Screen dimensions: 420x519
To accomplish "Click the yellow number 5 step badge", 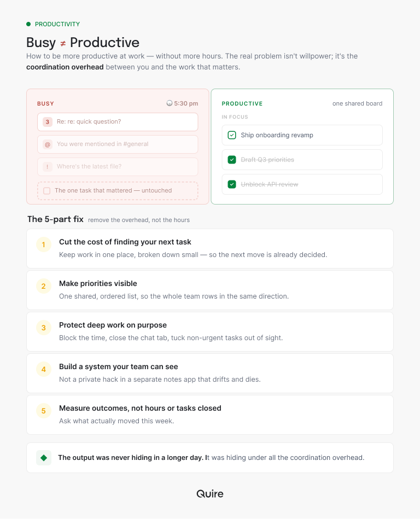I will pos(44,411).
